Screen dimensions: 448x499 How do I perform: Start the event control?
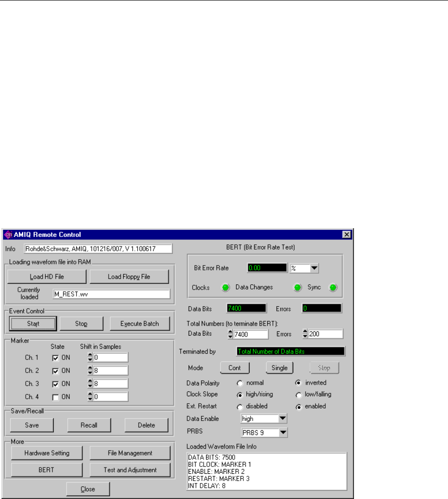tap(33, 324)
